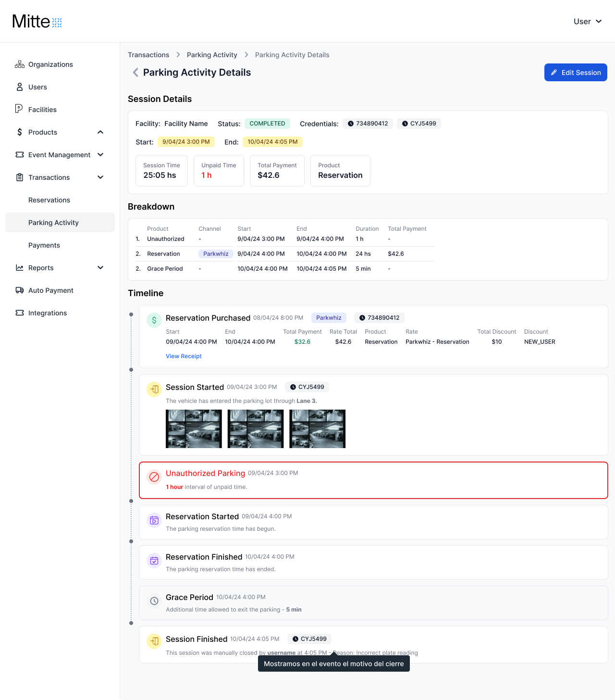
Task: Click the Grace Period row in Breakdown
Action: [285, 269]
